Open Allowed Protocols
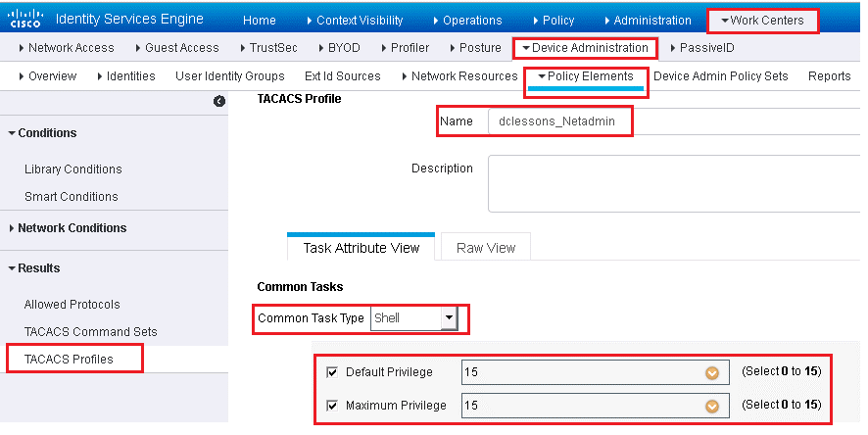 click(x=72, y=305)
